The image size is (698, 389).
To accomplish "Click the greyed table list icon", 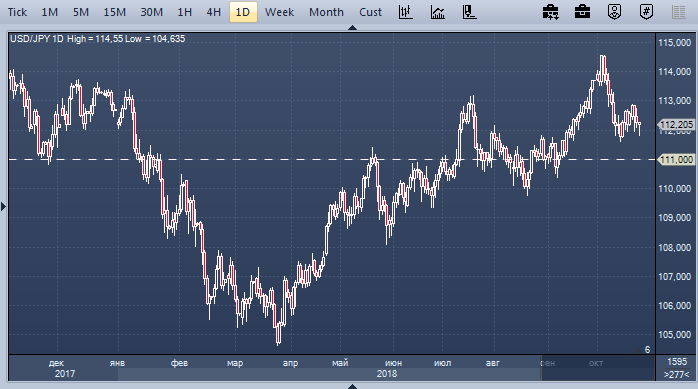I will point(678,12).
